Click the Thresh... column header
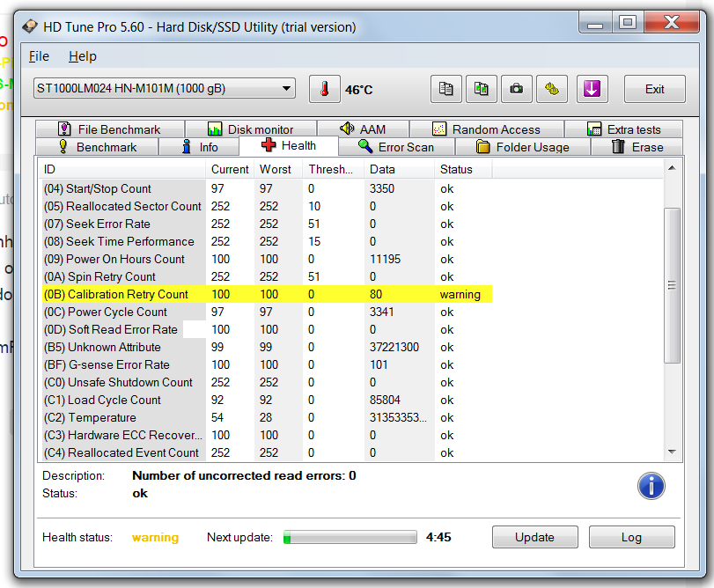This screenshot has width=714, height=588. (x=334, y=169)
